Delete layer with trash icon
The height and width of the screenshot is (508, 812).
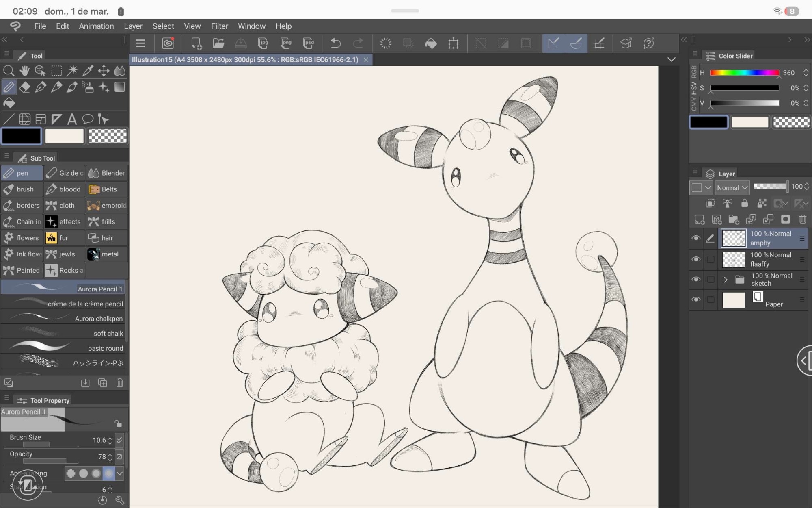pyautogui.click(x=802, y=219)
